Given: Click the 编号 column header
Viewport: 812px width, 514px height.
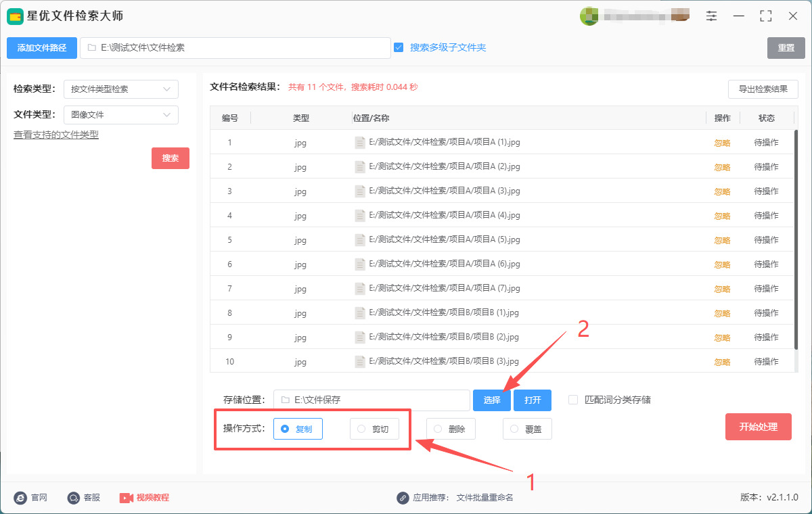Looking at the screenshot, I should click(230, 118).
